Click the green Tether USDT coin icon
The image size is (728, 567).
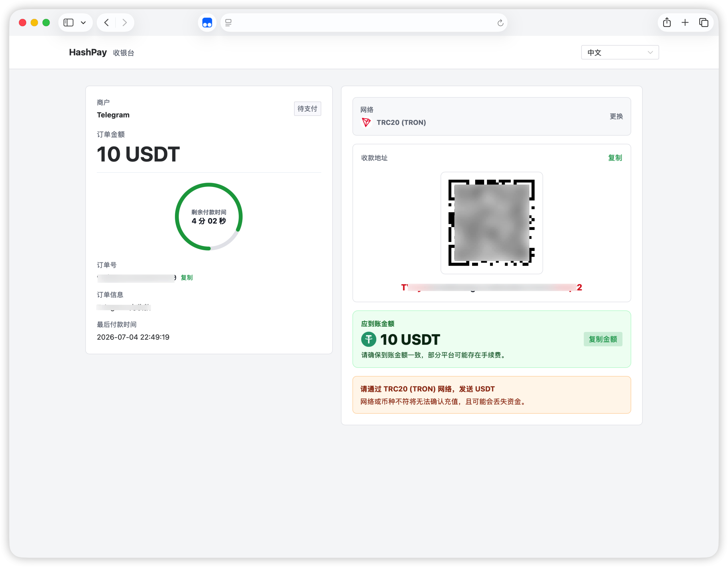(x=368, y=339)
